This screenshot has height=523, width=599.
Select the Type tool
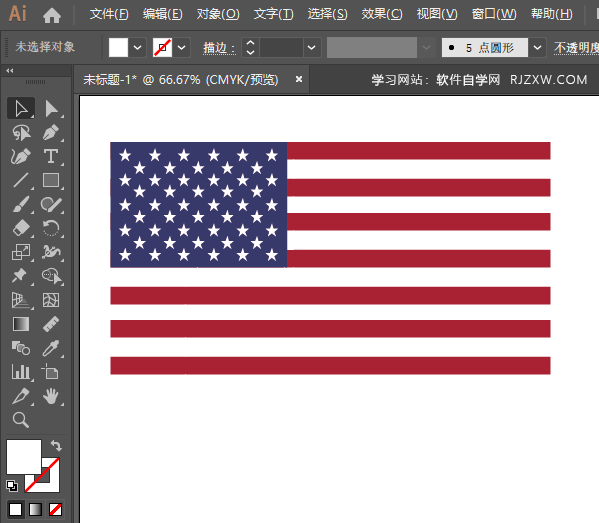click(51, 157)
